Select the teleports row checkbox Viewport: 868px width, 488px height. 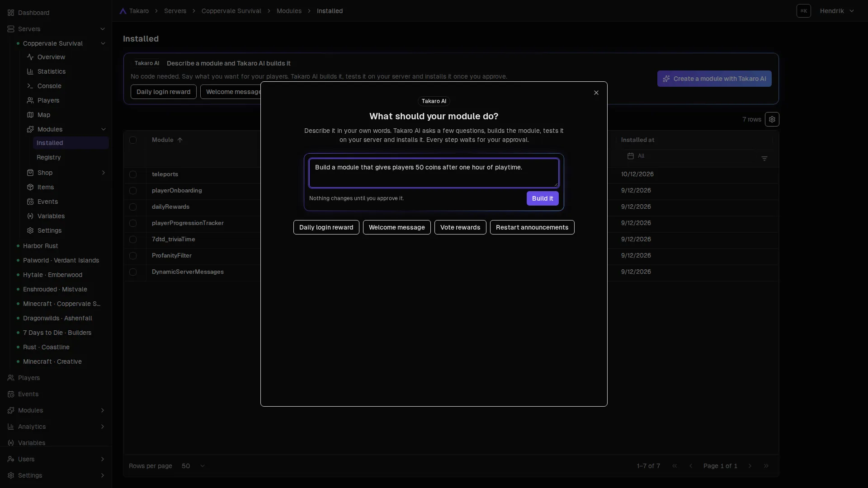point(133,174)
